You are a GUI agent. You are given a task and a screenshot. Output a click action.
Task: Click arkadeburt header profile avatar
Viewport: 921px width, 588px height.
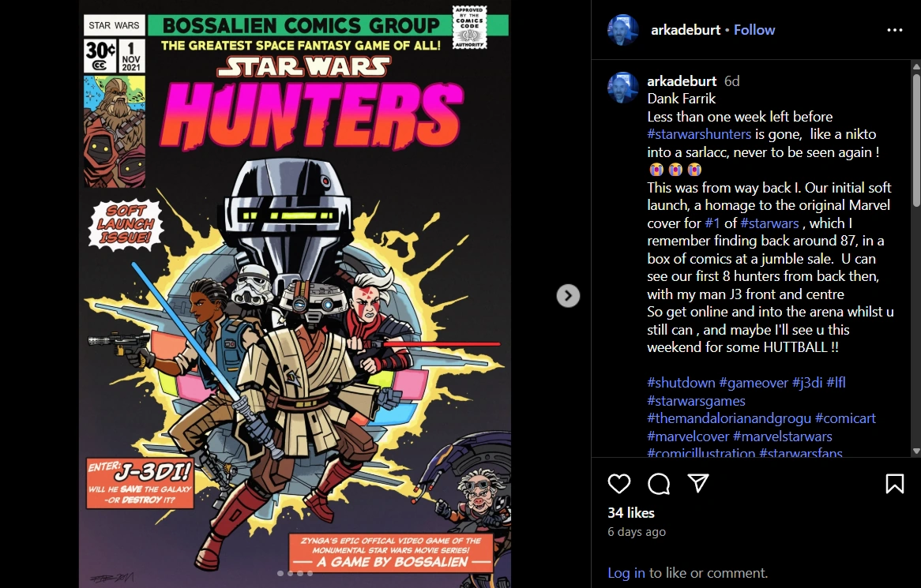pos(622,30)
